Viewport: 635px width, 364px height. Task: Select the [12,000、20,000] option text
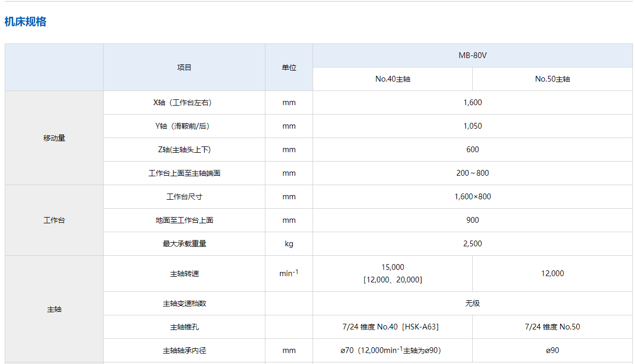[393, 280]
